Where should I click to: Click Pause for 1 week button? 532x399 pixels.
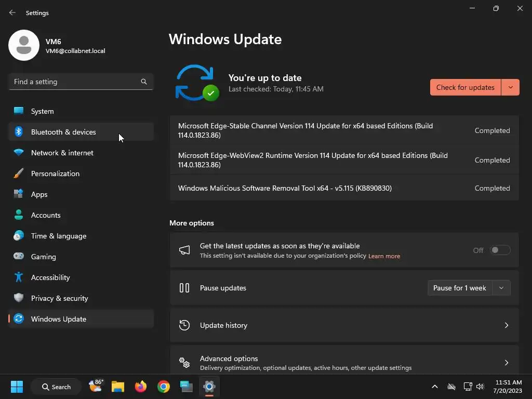click(460, 288)
